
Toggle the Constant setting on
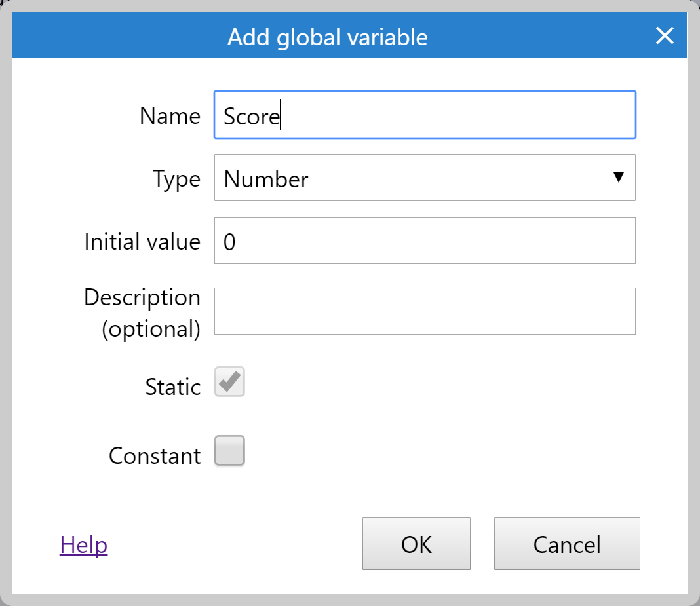pyautogui.click(x=229, y=451)
